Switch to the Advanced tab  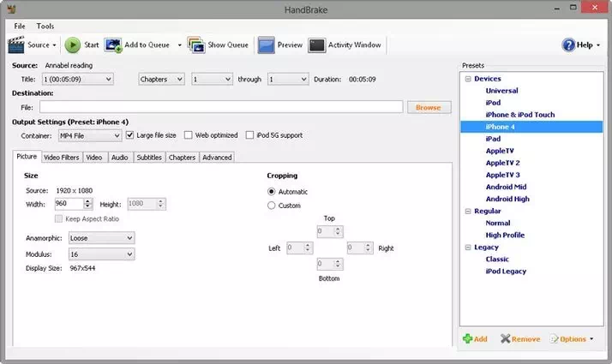click(217, 158)
